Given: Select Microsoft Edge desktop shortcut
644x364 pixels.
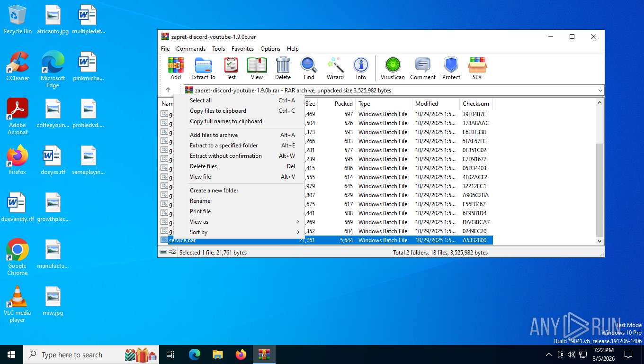Looking at the screenshot, I should 53,70.
